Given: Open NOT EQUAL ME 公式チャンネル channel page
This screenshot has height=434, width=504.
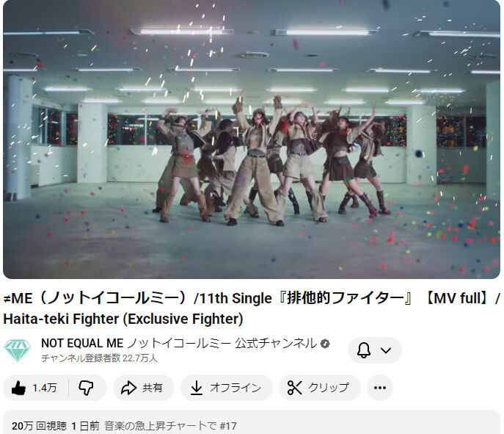Looking at the screenshot, I should coord(179,343).
